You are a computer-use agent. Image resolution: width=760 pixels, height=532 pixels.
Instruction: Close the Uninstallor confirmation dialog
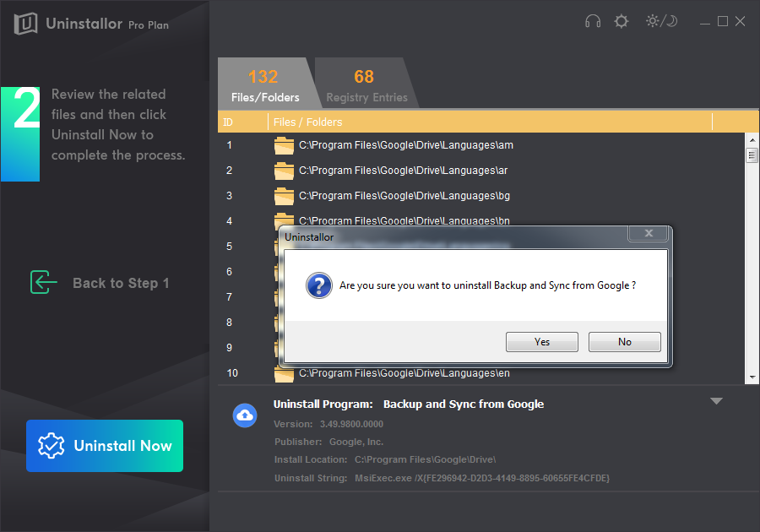pyautogui.click(x=648, y=234)
